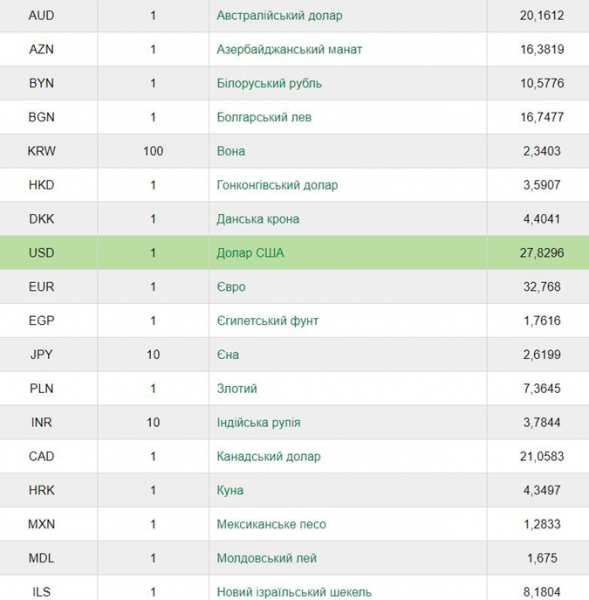
Task: Open the Білоруський рубль link
Action: (269, 83)
